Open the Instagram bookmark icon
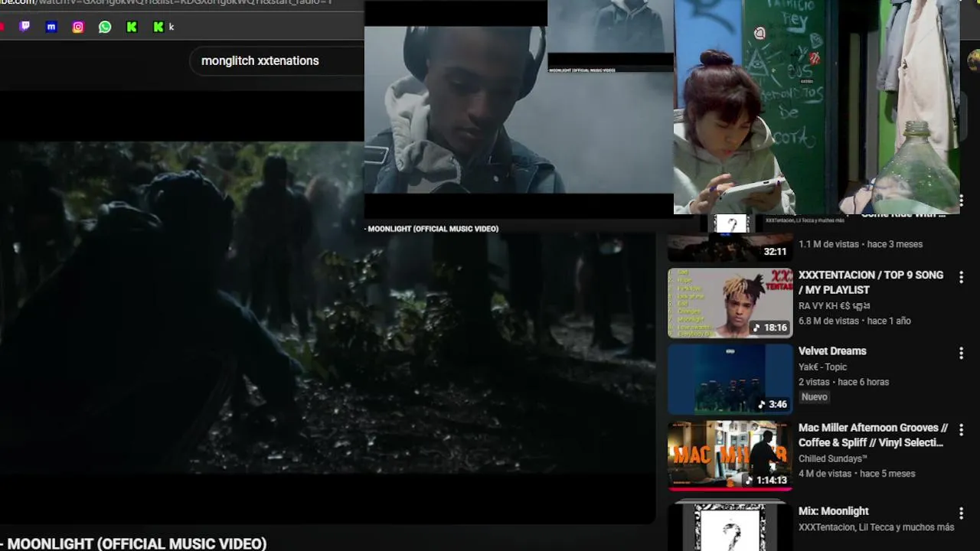Screen dimensions: 980x551 78,27
